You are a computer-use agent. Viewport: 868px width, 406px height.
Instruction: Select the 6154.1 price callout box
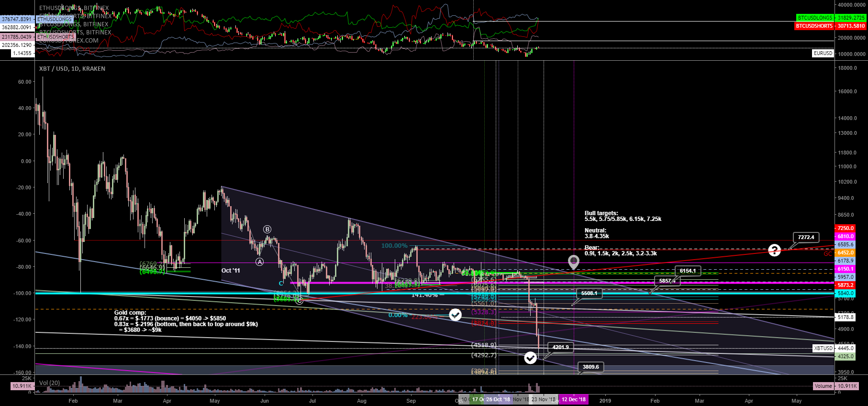(x=688, y=271)
